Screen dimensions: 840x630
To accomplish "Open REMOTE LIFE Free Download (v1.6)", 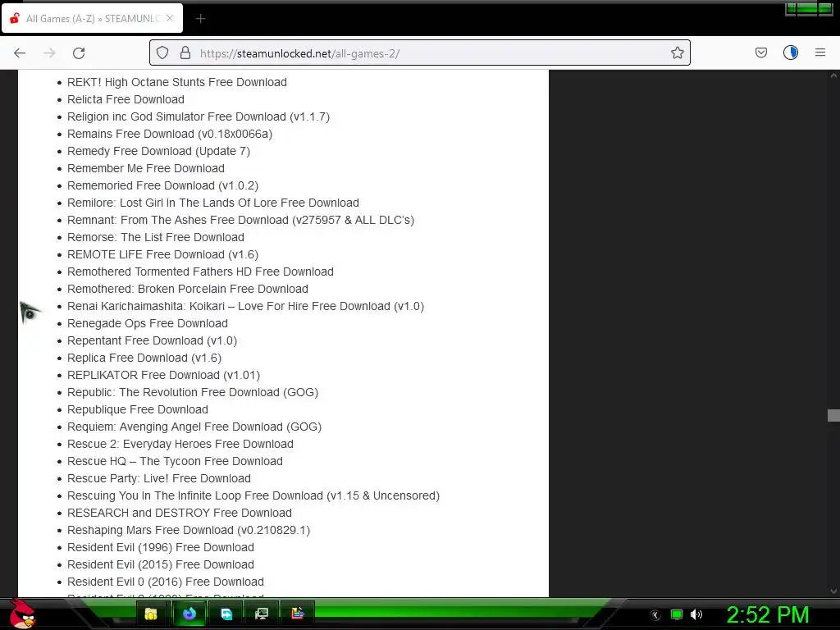I will tap(162, 254).
